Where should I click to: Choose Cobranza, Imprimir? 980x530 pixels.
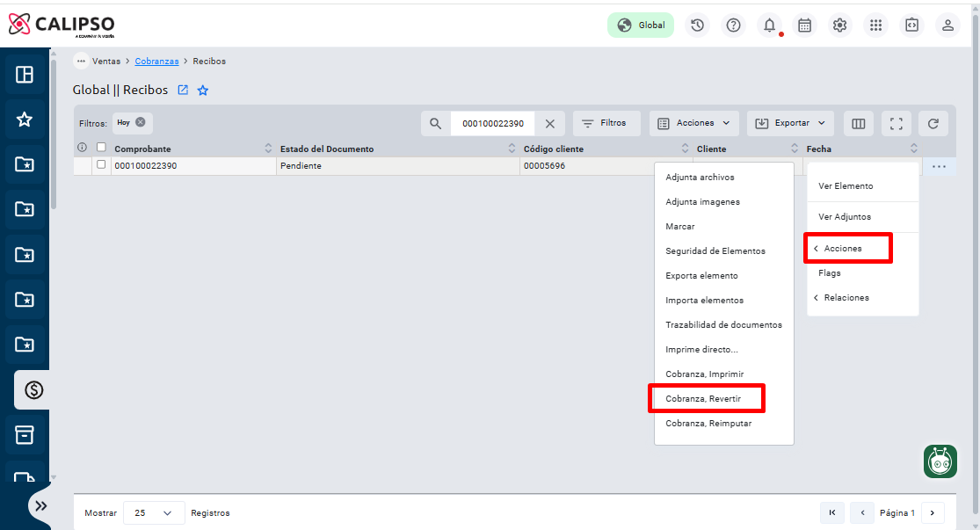point(723,374)
